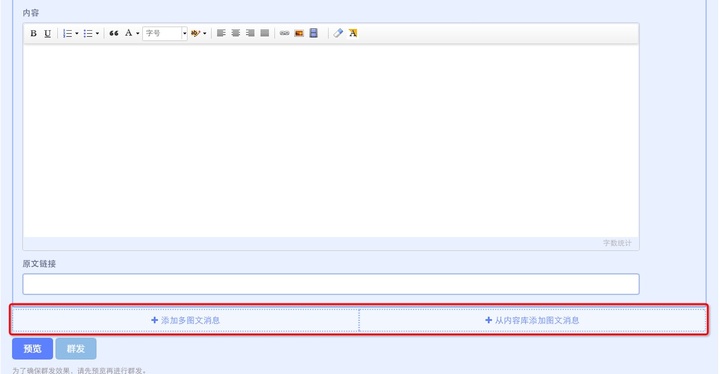Click 从内容库添加图文消息 button
Viewport: 720px width, 374px height.
coord(532,320)
